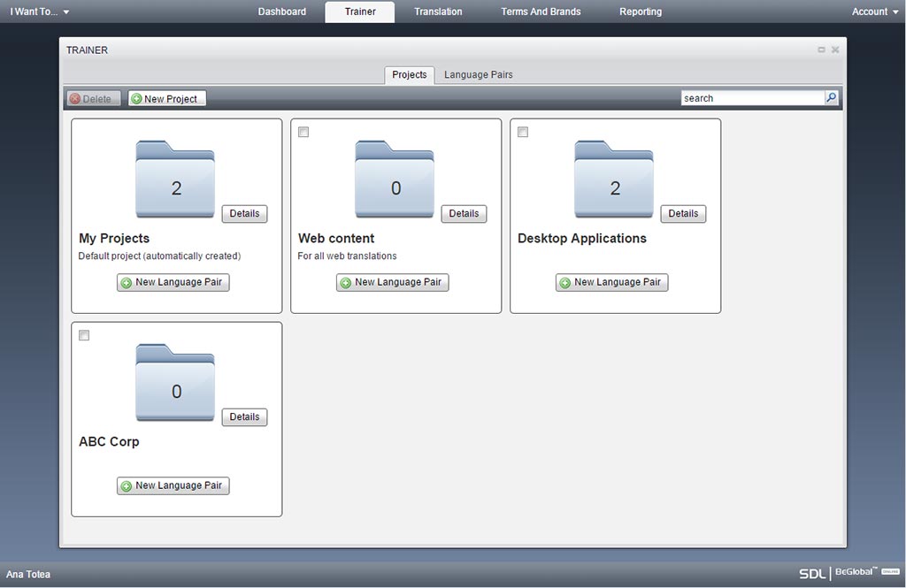Click the search magnifier icon
The width and height of the screenshot is (906, 588).
tap(832, 98)
